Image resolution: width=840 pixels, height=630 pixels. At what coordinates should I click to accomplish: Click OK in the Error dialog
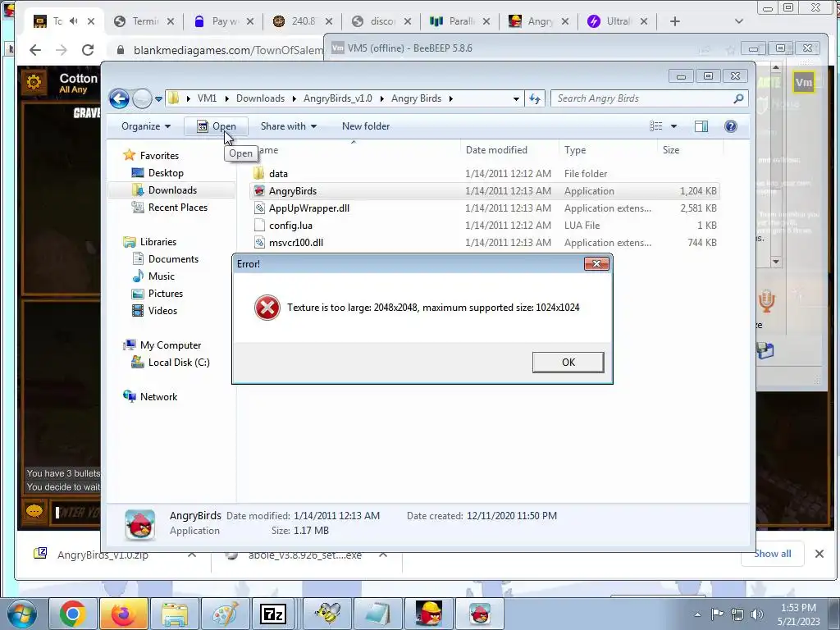(568, 362)
